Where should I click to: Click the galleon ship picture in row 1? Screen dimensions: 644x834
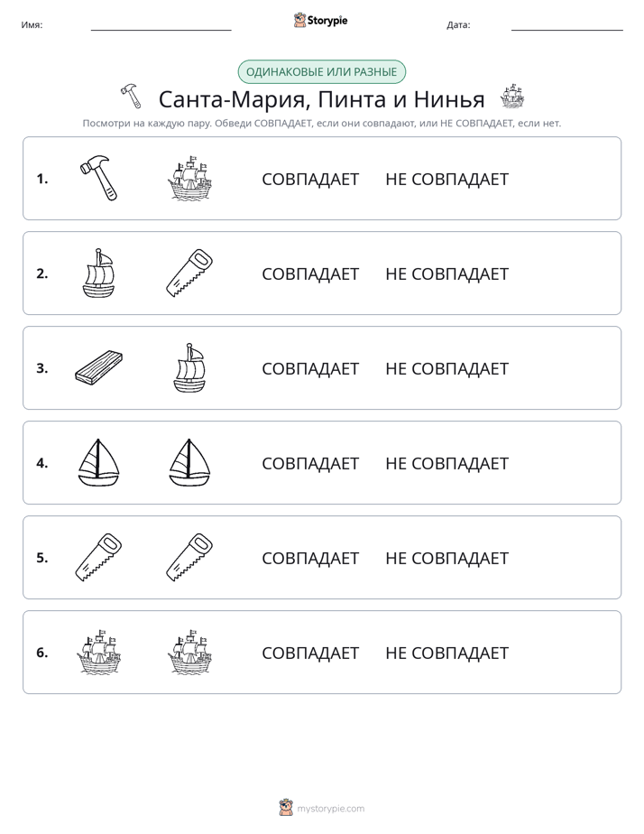click(x=189, y=178)
